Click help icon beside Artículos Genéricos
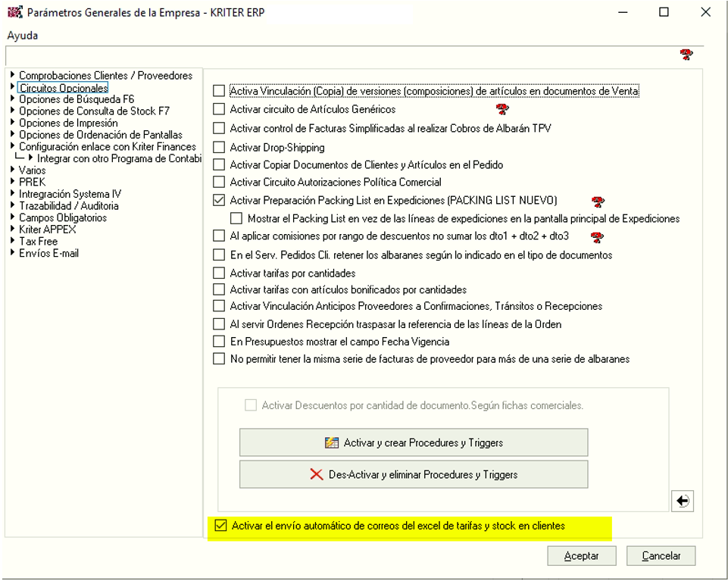This screenshot has width=728, height=581. tap(501, 110)
